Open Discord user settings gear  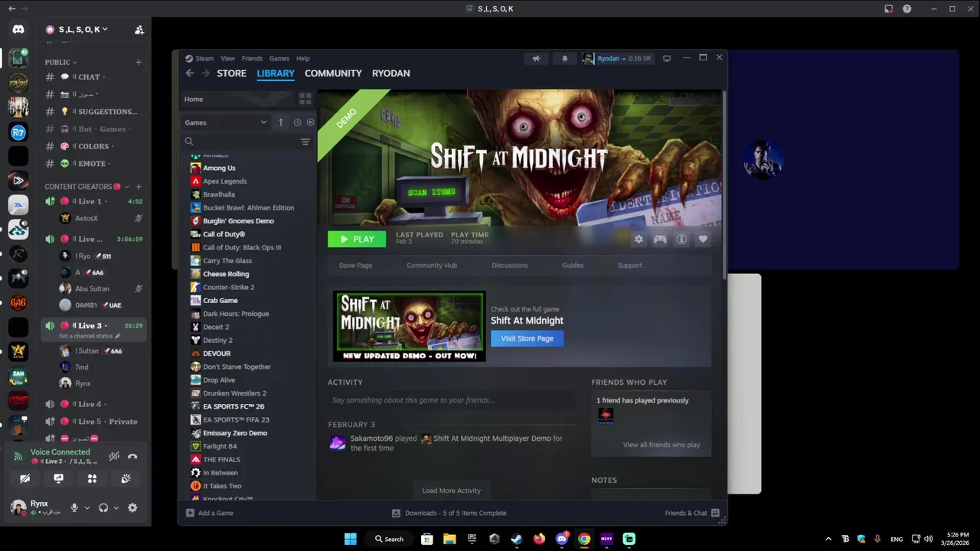point(132,507)
